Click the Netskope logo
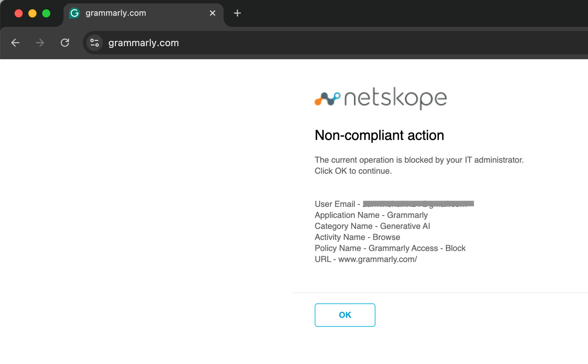Screen dimensions: 588x364 (x=381, y=98)
